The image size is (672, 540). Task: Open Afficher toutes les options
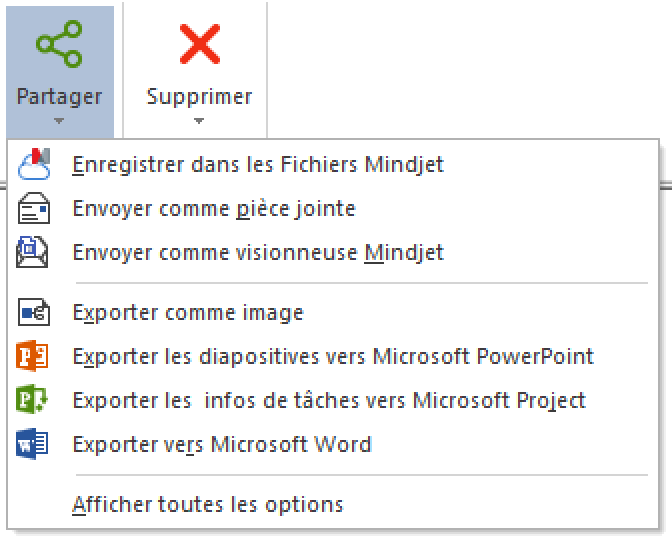point(208,504)
